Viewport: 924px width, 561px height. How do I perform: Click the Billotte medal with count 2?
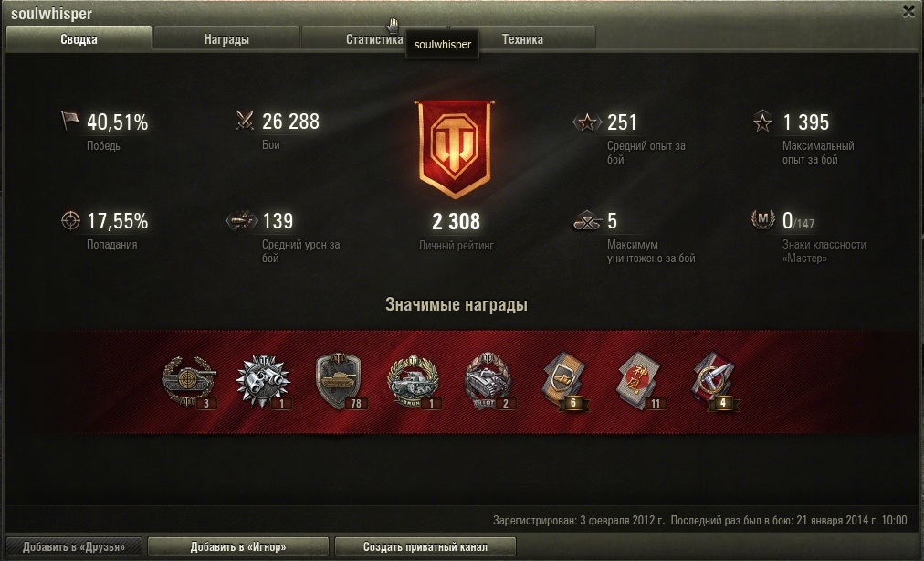pos(489,381)
